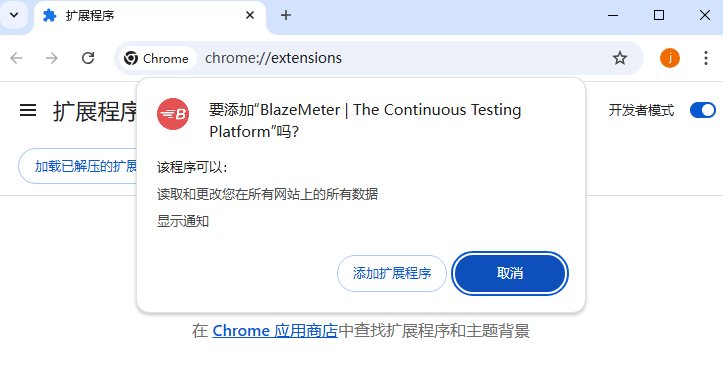
Task: Maximize the browser window
Action: 659,15
